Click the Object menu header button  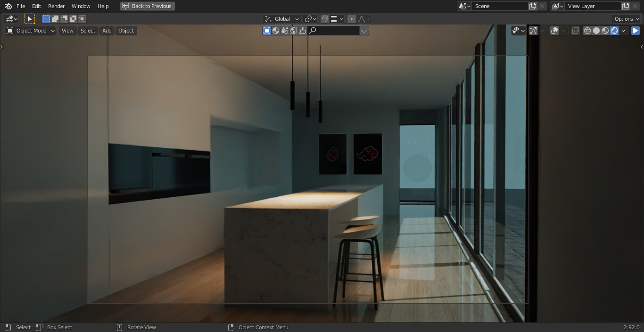pos(126,30)
